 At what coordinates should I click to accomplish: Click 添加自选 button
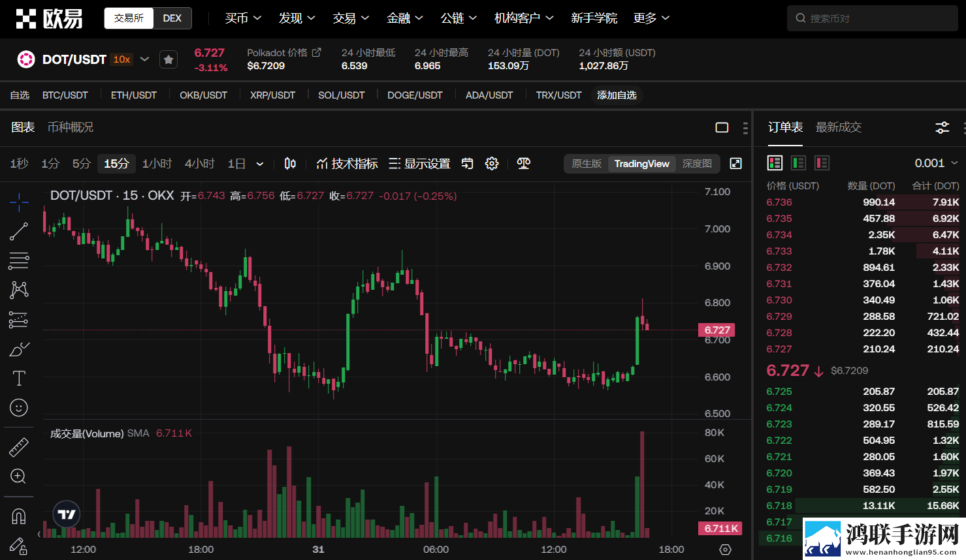tap(617, 95)
